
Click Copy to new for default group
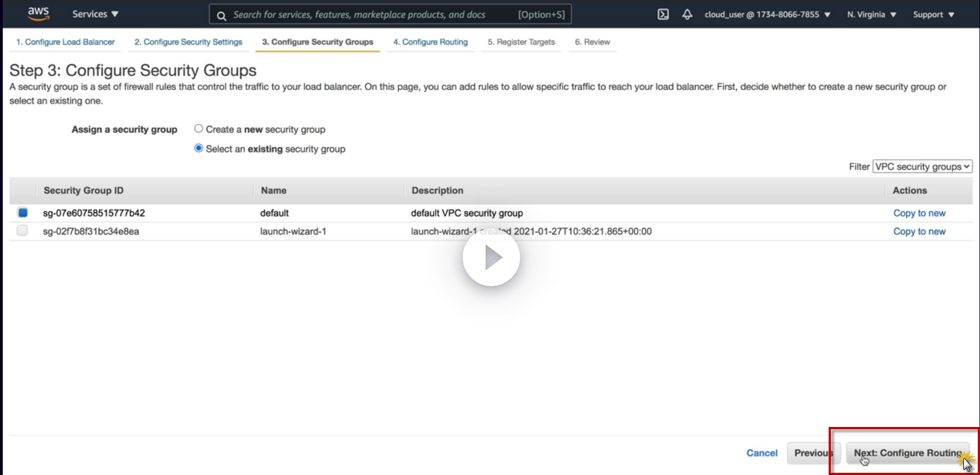click(x=919, y=213)
